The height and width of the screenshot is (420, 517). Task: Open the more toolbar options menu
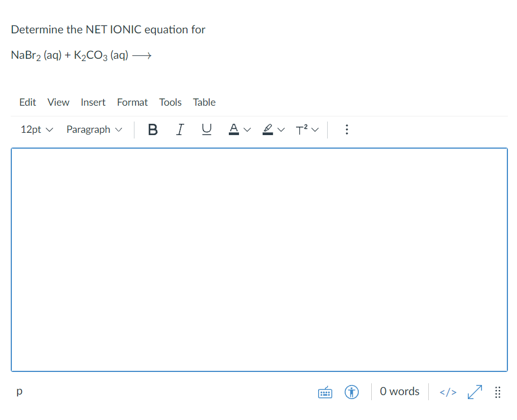coord(346,129)
